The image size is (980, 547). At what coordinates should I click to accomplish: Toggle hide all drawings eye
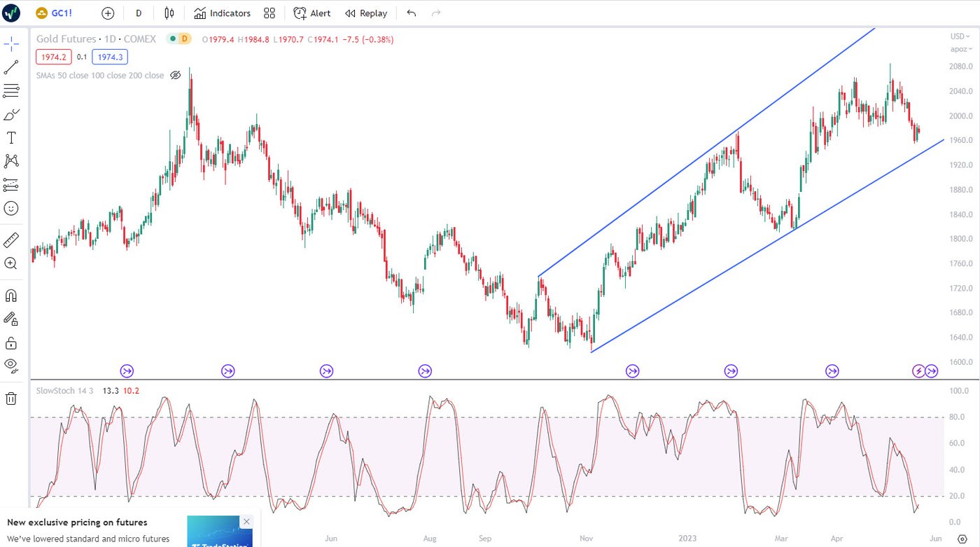[x=11, y=364]
